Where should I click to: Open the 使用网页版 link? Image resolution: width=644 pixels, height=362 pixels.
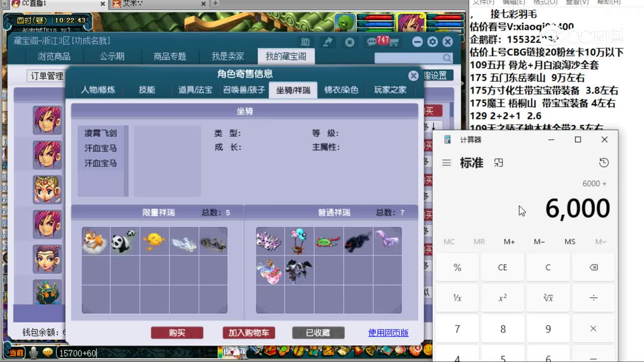(388, 332)
